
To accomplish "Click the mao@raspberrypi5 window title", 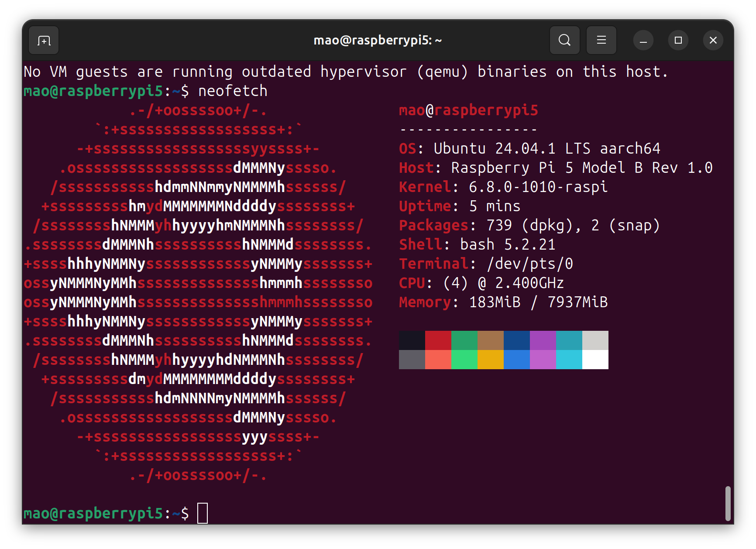I will point(378,41).
